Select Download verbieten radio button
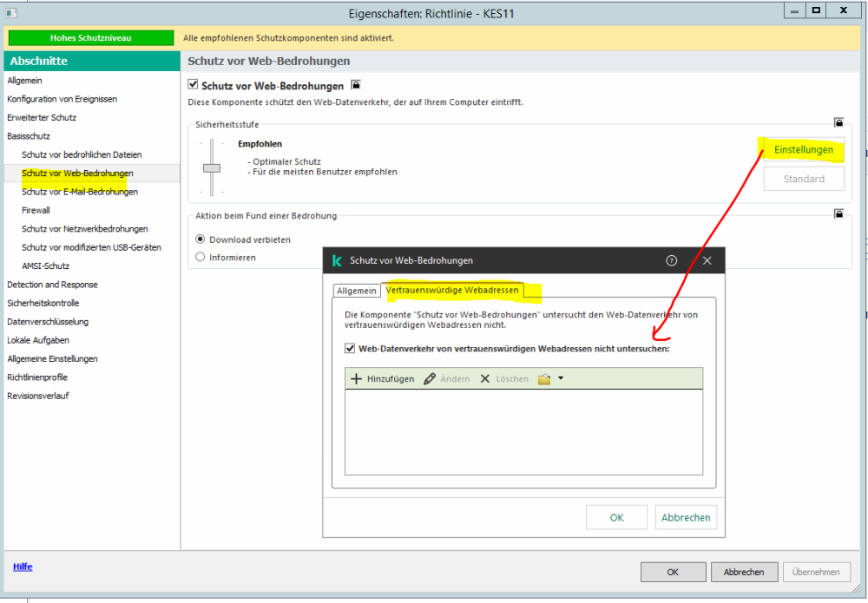This screenshot has width=868, height=603. (201, 239)
